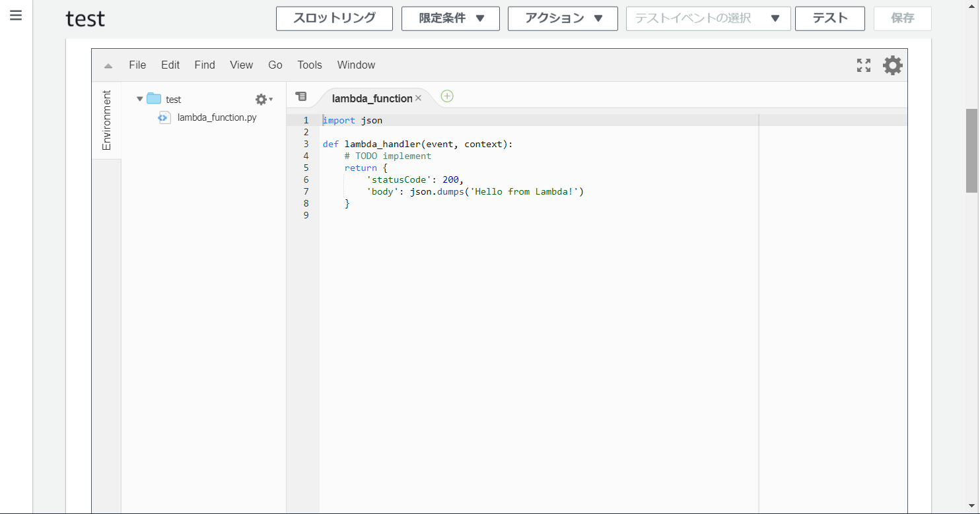
Task: Toggle the Environment side panel tab
Action: pos(106,120)
